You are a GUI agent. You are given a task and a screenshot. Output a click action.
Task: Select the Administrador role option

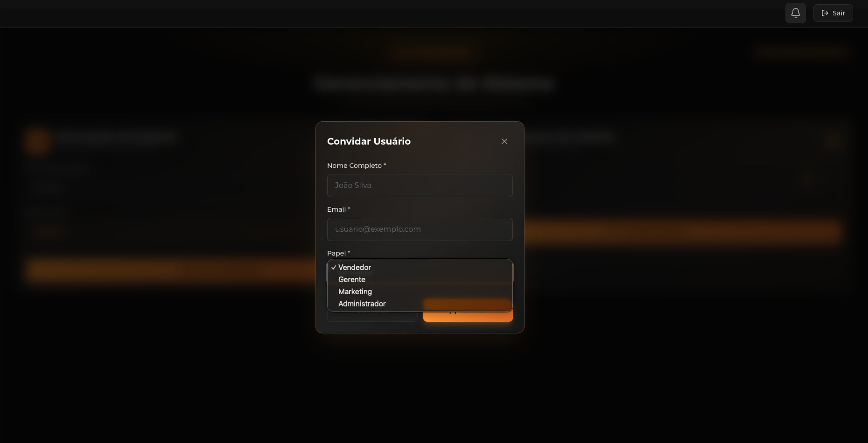click(362, 304)
